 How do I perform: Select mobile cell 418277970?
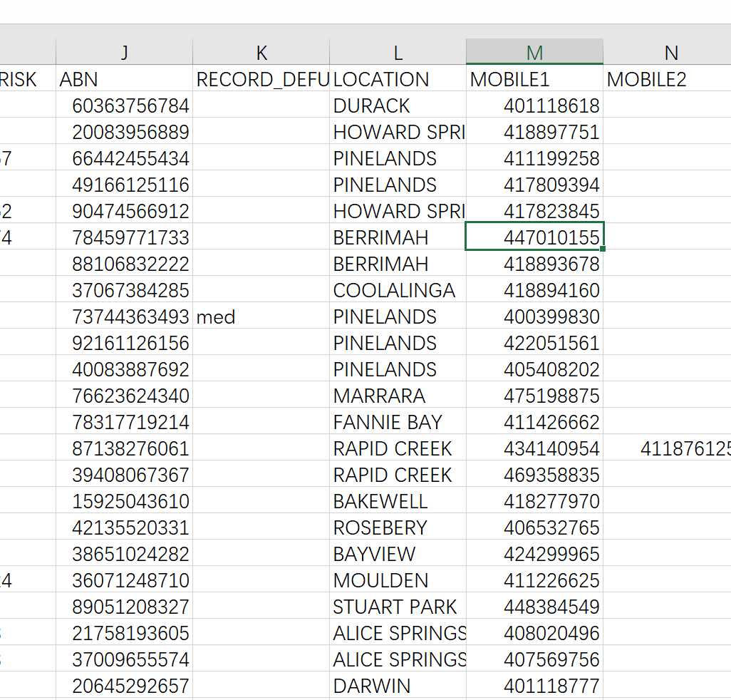click(x=534, y=500)
